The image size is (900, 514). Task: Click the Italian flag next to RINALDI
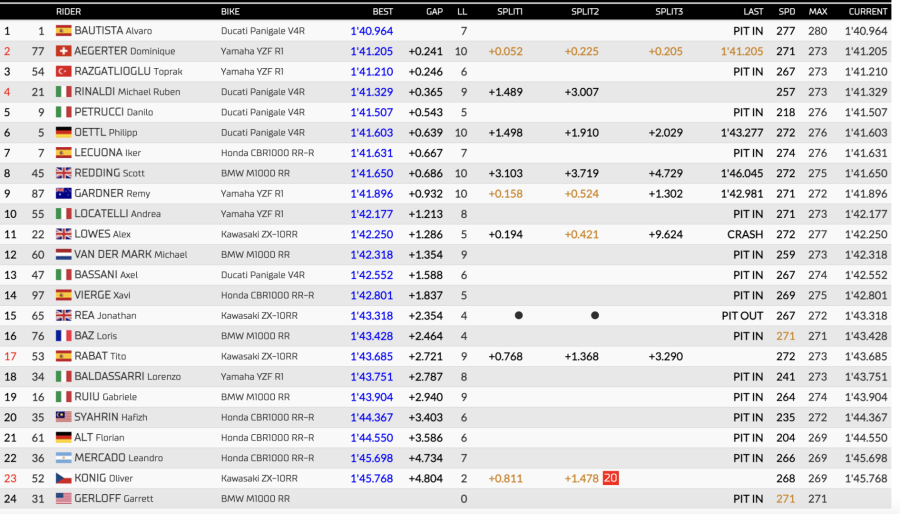tap(64, 92)
